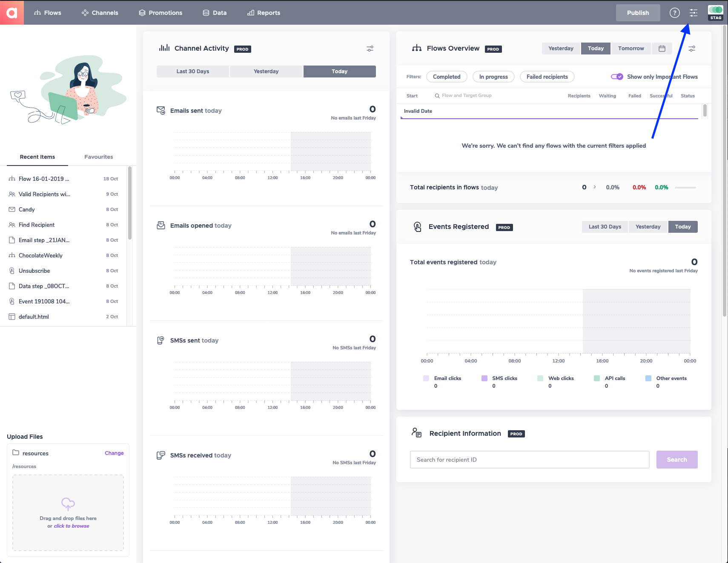This screenshot has height=563, width=728.
Task: Click the Publish button
Action: coord(638,13)
